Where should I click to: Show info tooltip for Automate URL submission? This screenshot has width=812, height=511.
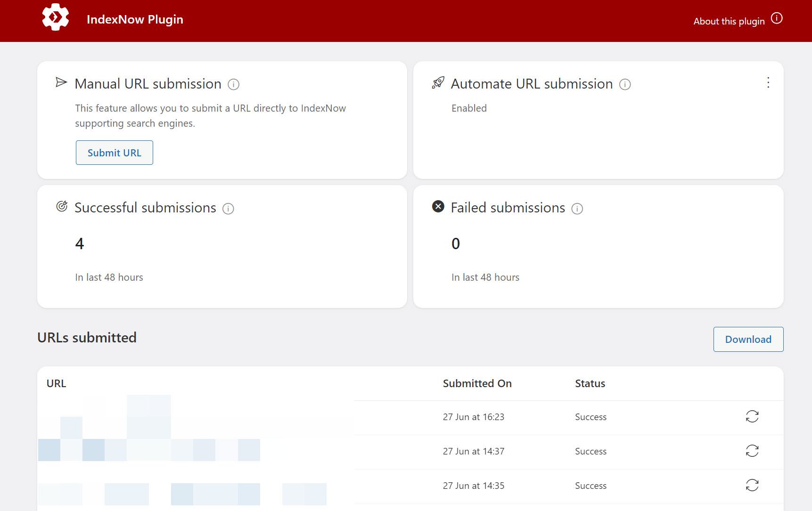pos(625,84)
